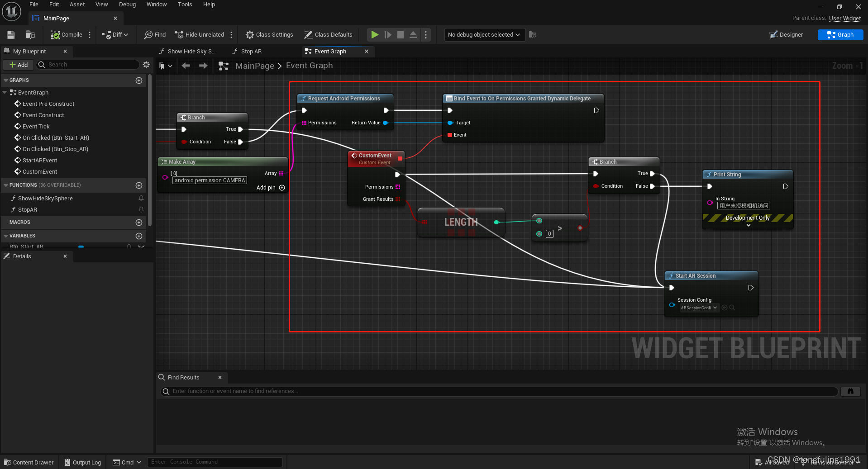Edit android.permission.CAMERA array value
This screenshot has height=469, width=868.
210,180
